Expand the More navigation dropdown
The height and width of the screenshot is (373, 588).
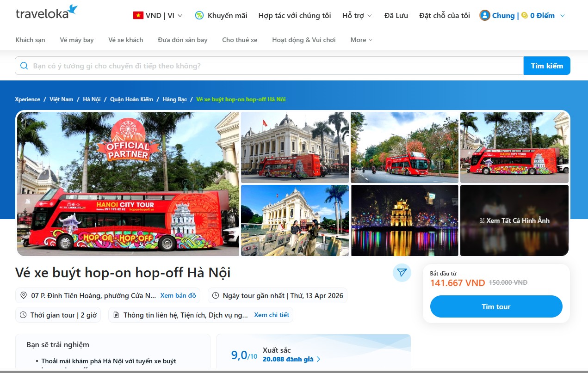point(361,40)
